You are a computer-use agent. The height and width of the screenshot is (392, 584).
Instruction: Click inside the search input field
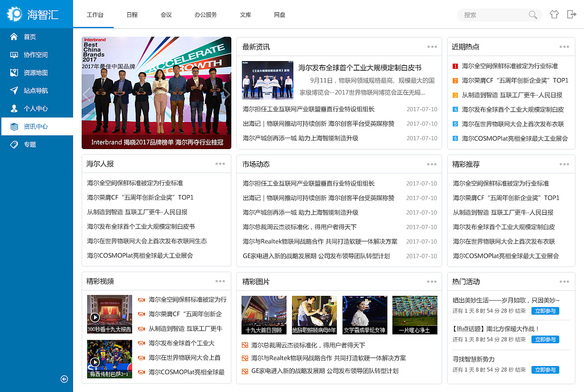[x=493, y=15]
